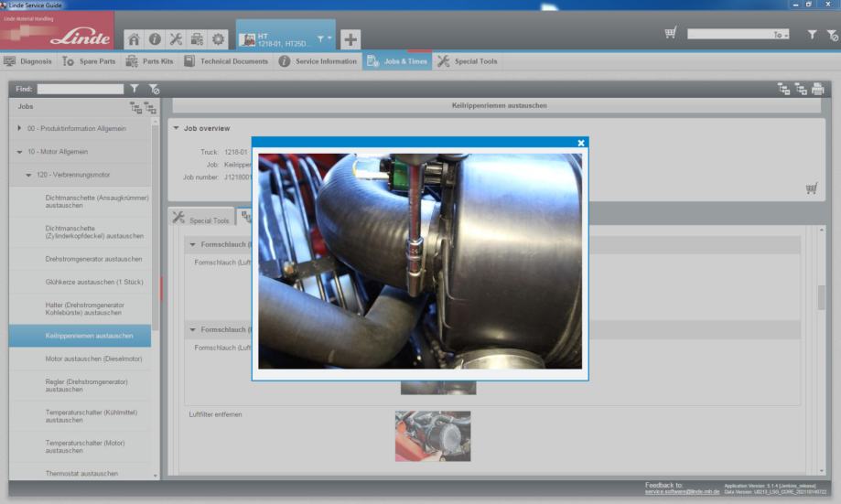Open the shopping cart beside the top search field

click(x=671, y=33)
